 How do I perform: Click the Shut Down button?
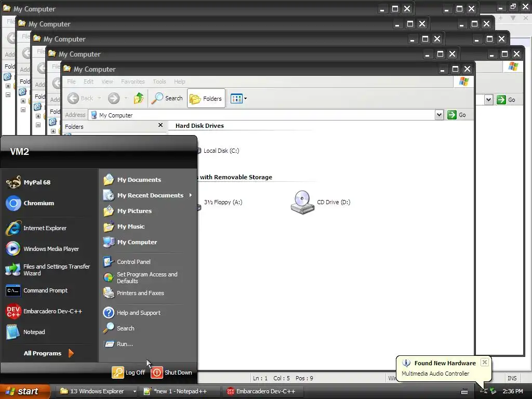pyautogui.click(x=171, y=372)
